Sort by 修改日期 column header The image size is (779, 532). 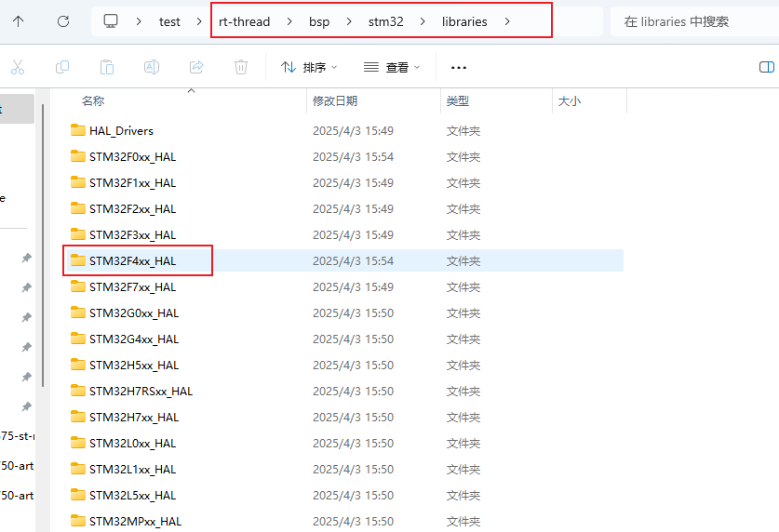click(335, 100)
